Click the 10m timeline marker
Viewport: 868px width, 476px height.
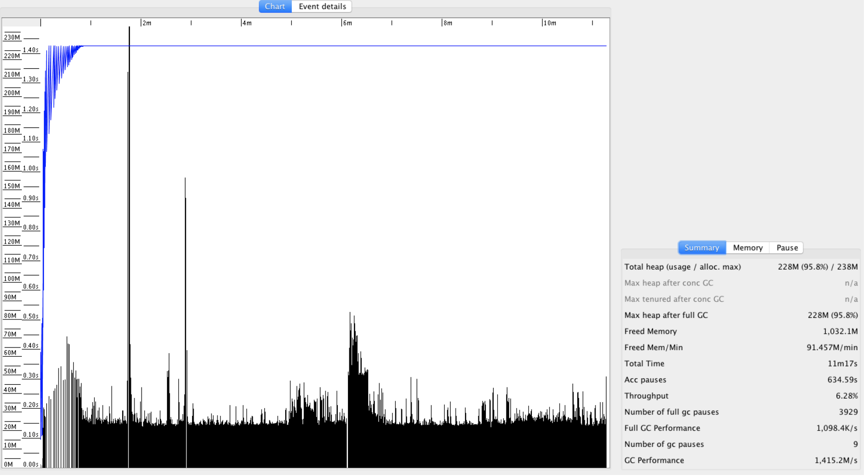click(550, 23)
